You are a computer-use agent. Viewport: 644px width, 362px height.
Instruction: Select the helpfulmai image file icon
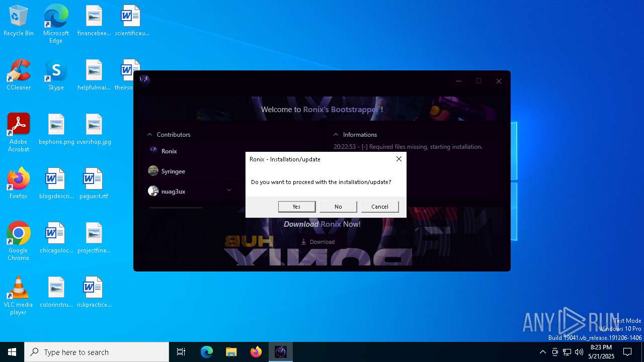(94, 75)
